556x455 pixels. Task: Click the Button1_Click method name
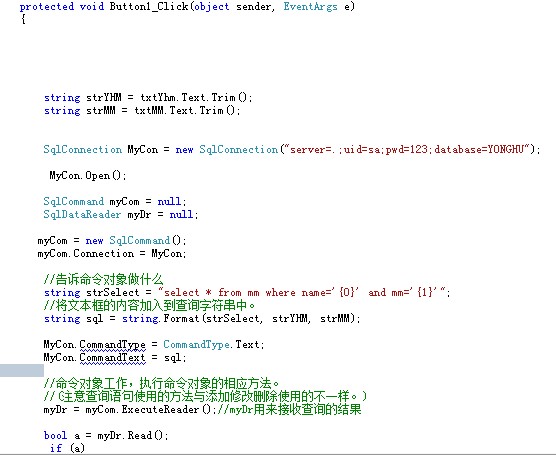pos(149,6)
